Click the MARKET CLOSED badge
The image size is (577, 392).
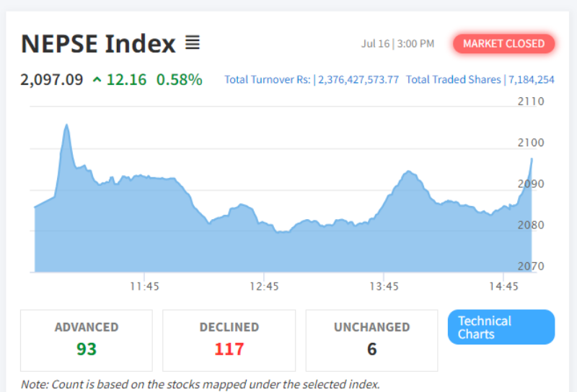[503, 44]
